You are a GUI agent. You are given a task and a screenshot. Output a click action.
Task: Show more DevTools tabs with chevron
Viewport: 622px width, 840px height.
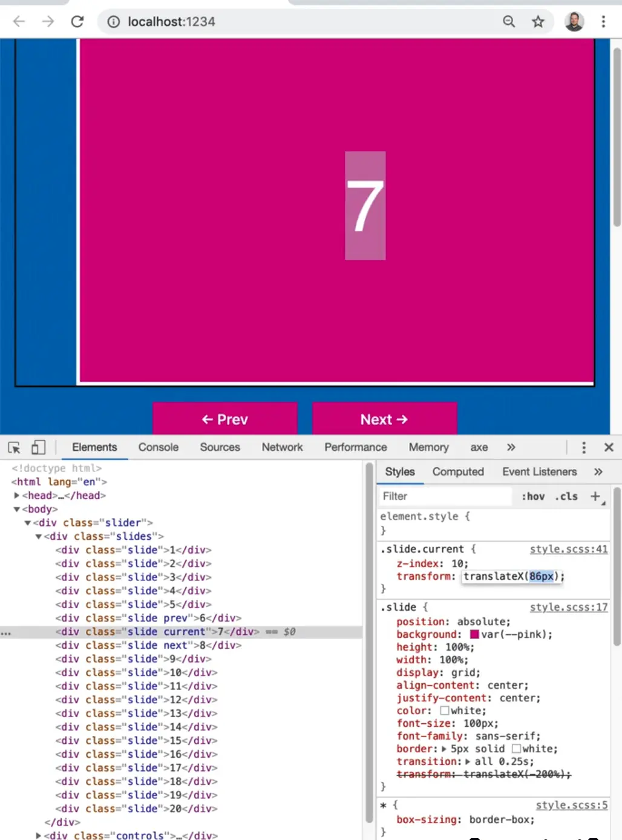511,447
